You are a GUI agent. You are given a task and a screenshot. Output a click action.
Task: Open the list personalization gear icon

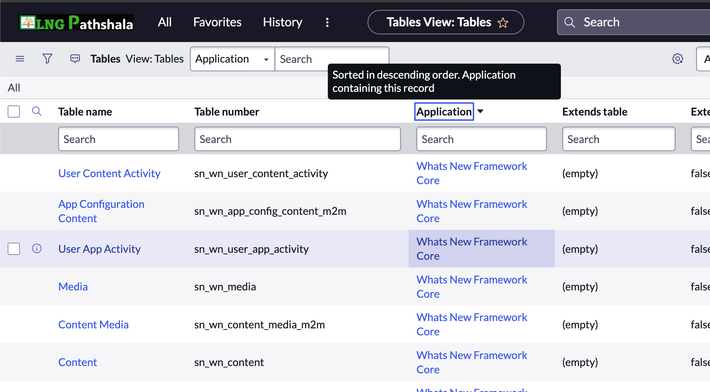tap(677, 59)
